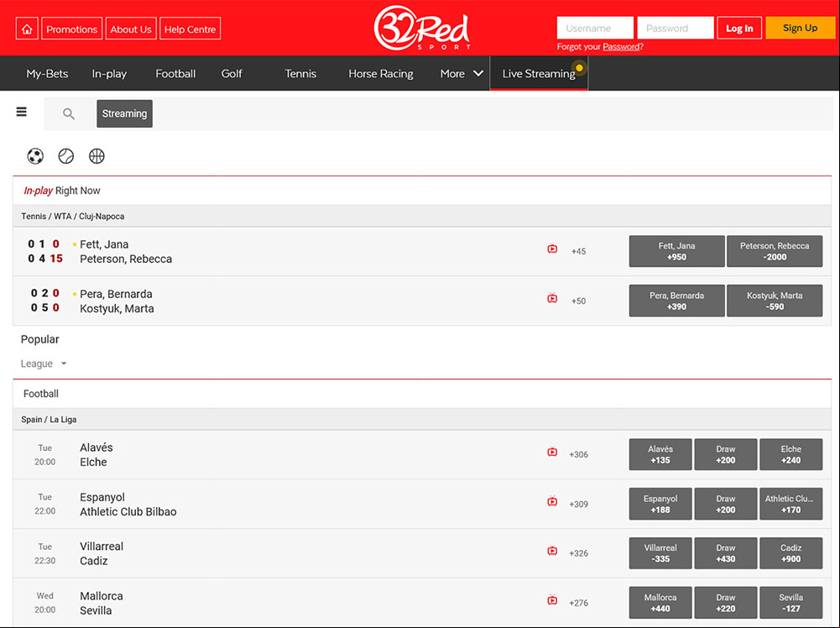Bet on Peterson, Rebecca at -2000
This screenshot has height=628, width=840.
pos(775,251)
